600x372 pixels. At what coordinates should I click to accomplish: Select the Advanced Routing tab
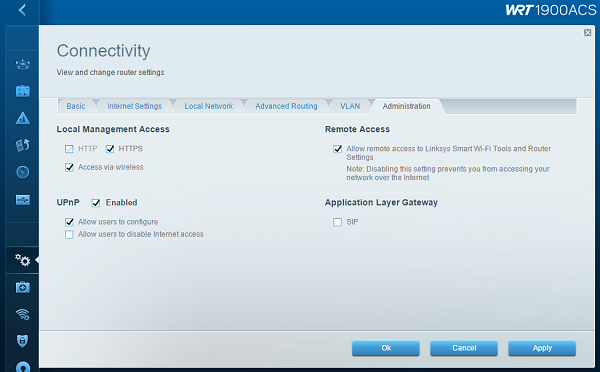(286, 106)
